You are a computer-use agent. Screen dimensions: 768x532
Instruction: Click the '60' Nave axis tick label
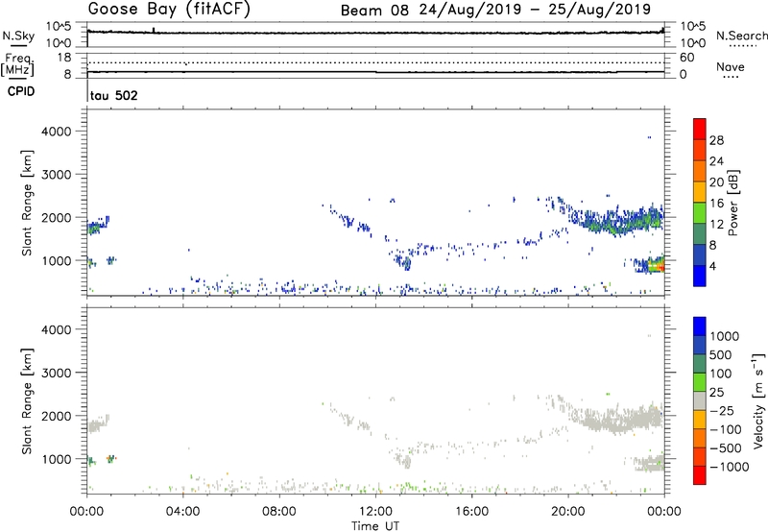687,58
